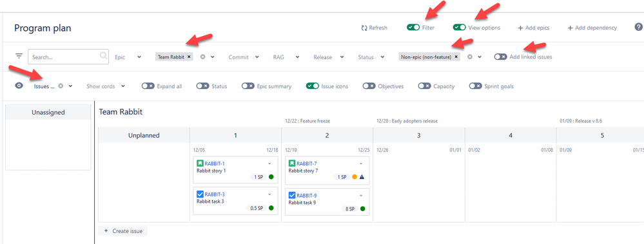Select the Unplanned column header
The height and width of the screenshot is (244, 644).
coord(144,135)
